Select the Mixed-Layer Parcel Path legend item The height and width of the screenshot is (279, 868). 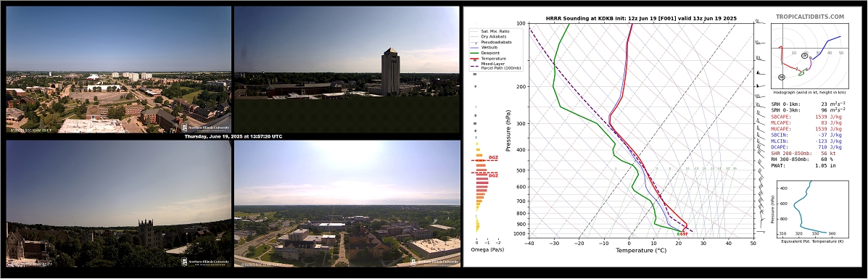point(495,65)
